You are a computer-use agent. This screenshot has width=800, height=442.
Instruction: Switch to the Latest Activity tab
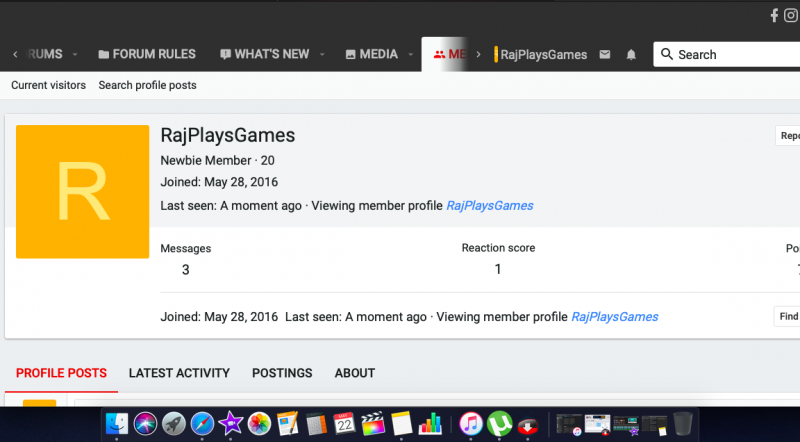pos(179,373)
